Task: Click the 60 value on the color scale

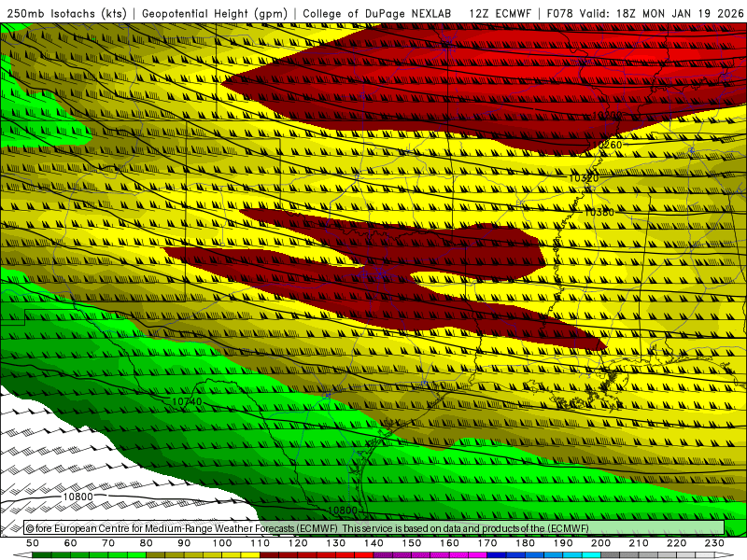Action: coord(71,543)
